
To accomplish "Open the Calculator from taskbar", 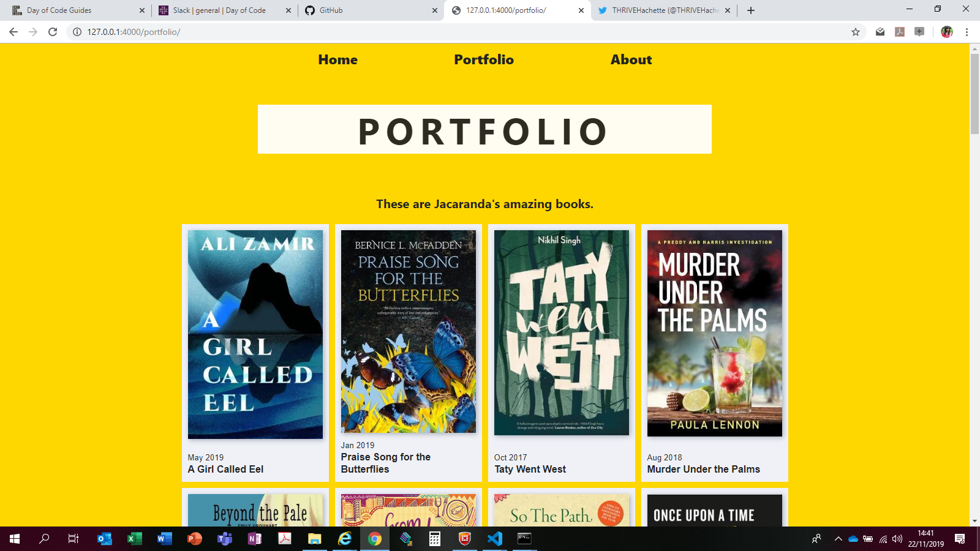I will [435, 539].
